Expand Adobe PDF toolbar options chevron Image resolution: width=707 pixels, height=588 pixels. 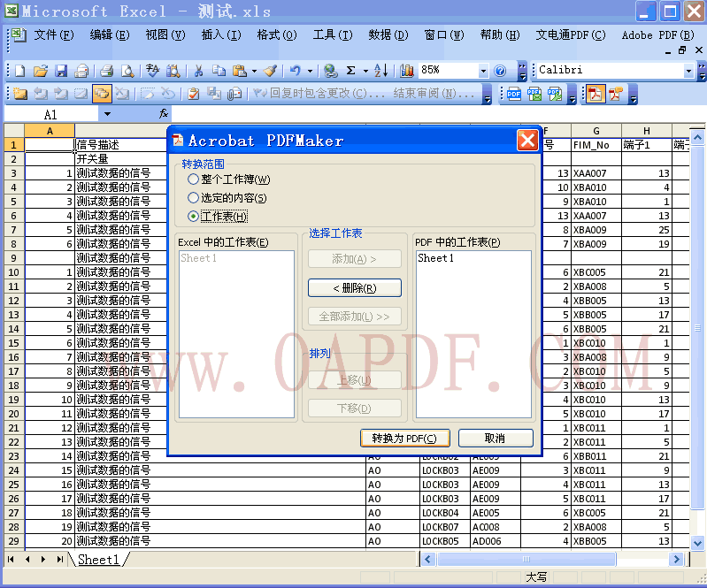pos(633,95)
